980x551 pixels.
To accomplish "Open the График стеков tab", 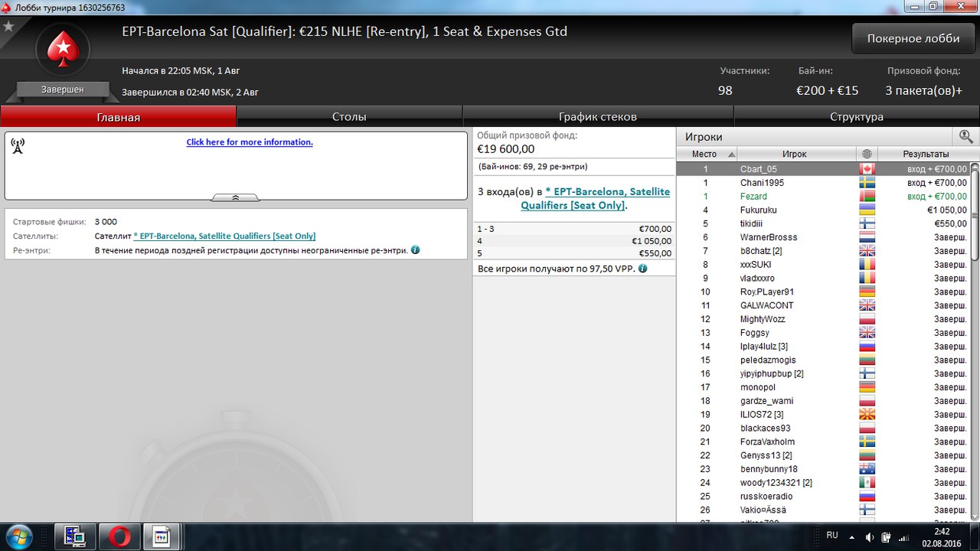I will coord(598,117).
